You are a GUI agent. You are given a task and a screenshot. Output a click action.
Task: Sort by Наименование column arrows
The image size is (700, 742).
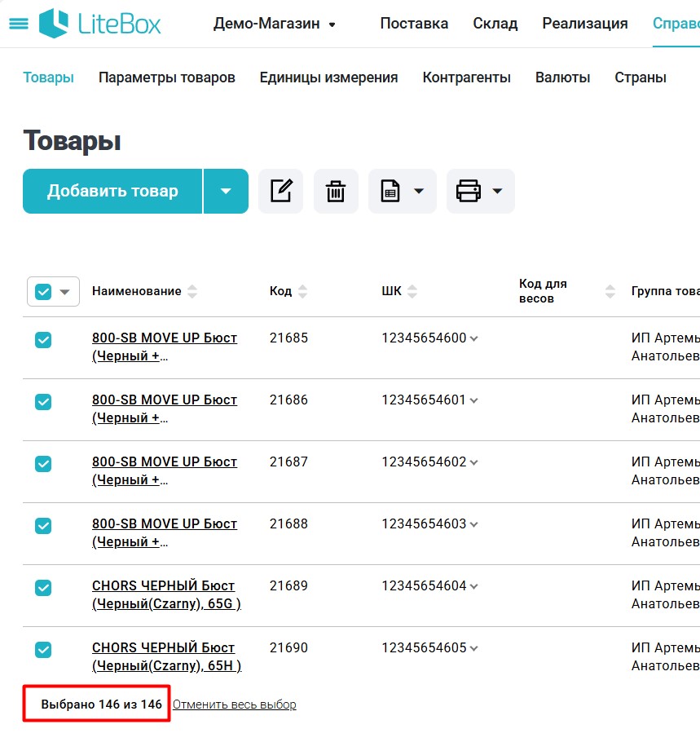click(x=192, y=292)
